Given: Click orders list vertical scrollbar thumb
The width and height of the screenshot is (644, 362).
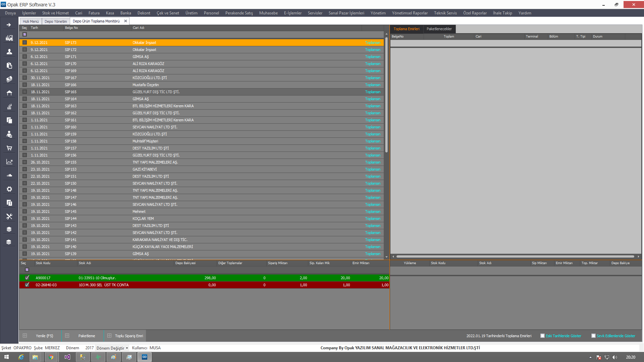Looking at the screenshot, I should coord(386,95).
